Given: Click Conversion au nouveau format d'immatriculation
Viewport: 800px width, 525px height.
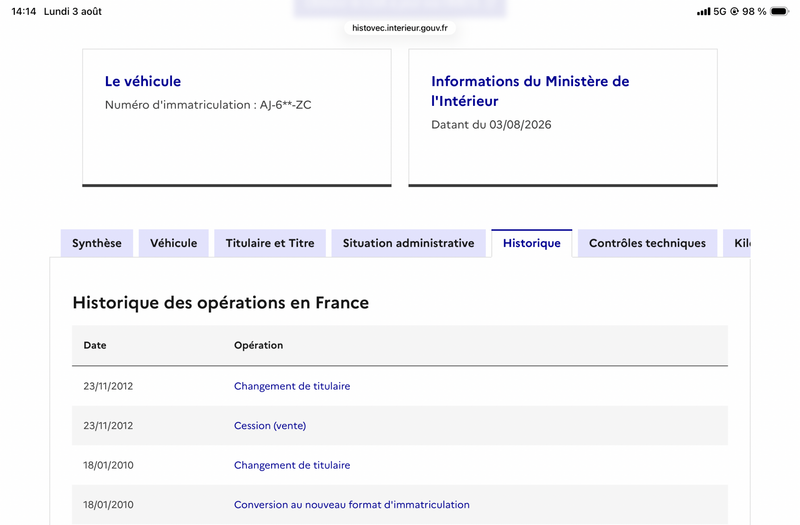Looking at the screenshot, I should coord(352,505).
